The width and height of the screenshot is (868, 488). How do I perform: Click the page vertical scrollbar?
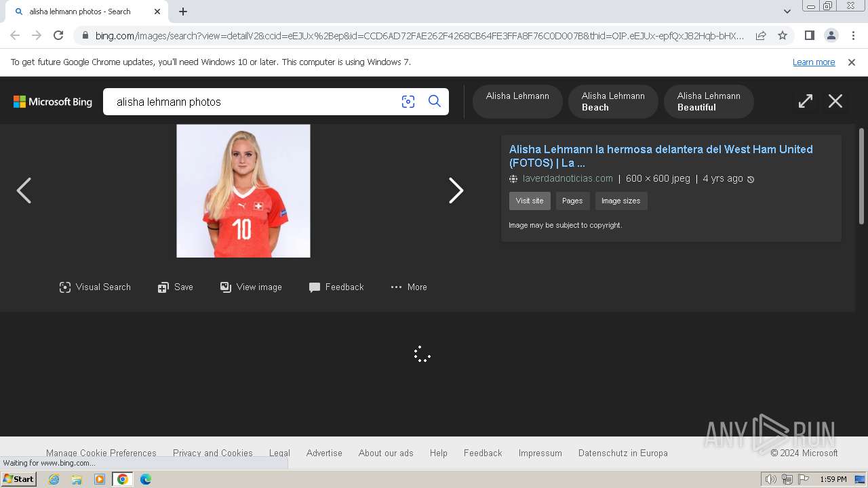(x=862, y=176)
